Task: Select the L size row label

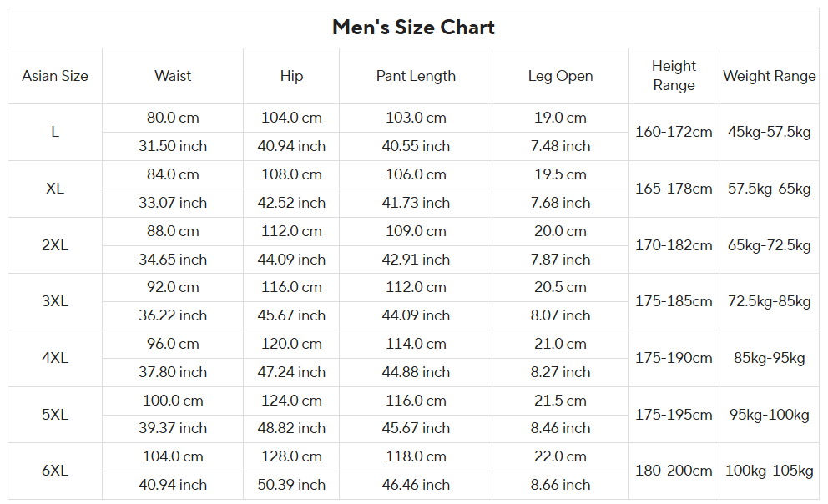Action: 55,132
